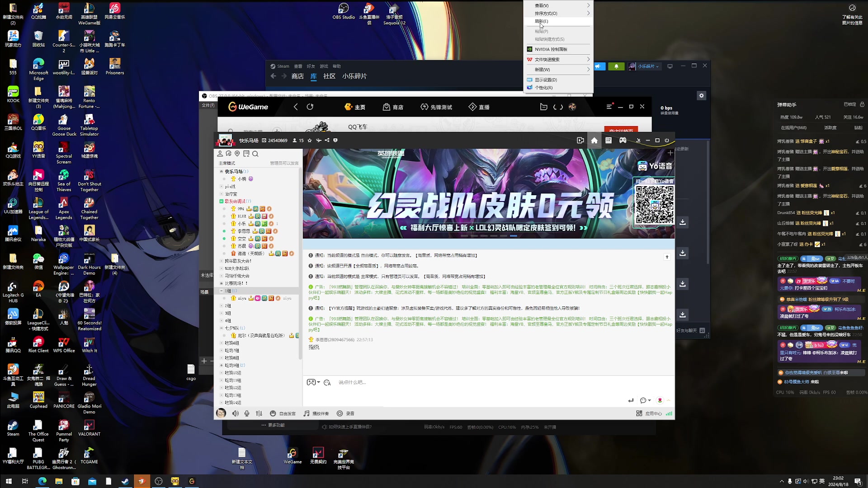
Task: Favorite the channel with the star icon
Action: click(x=310, y=141)
